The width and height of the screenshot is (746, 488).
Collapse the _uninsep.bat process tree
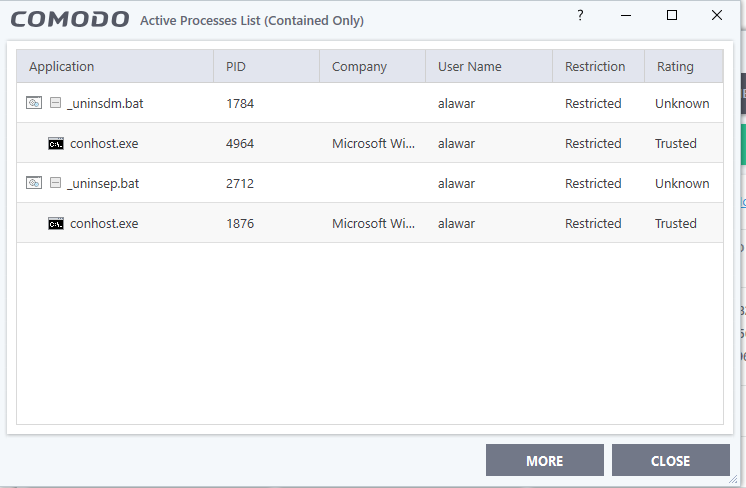[56, 183]
